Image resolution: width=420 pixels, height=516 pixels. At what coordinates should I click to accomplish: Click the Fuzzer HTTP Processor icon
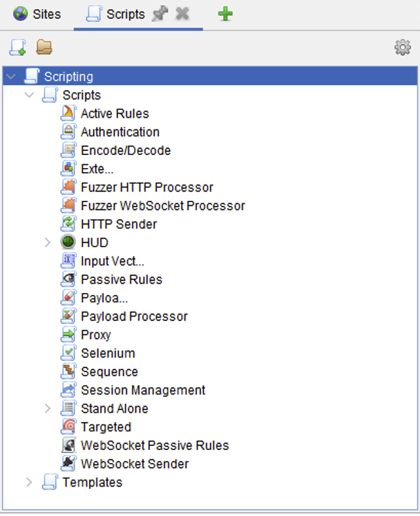tap(69, 187)
